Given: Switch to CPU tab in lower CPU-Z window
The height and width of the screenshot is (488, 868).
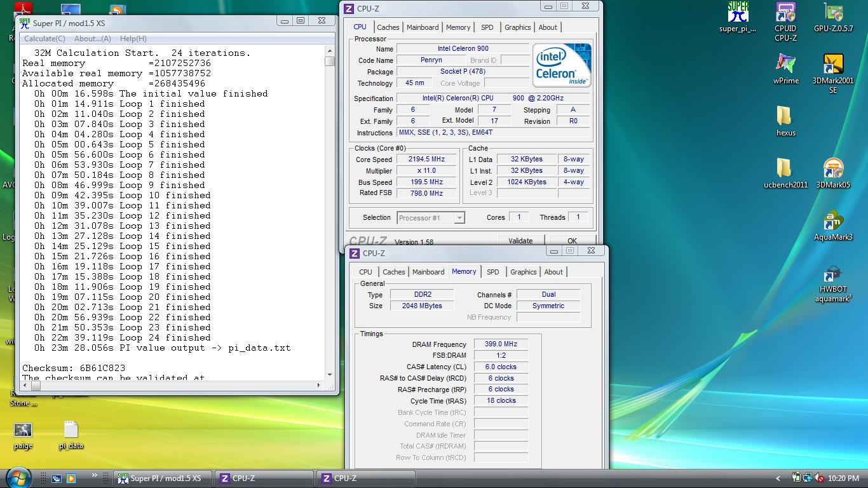Looking at the screenshot, I should 365,272.
